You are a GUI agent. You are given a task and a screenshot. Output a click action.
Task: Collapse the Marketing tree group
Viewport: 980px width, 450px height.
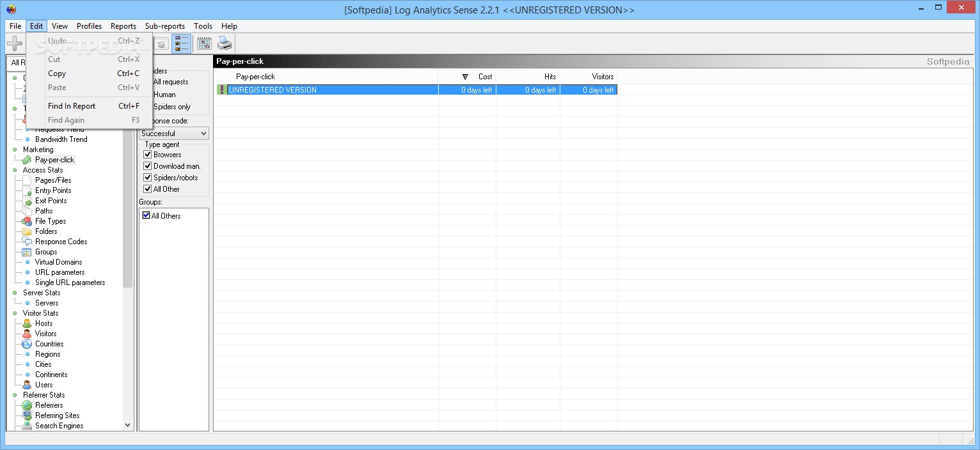15,150
